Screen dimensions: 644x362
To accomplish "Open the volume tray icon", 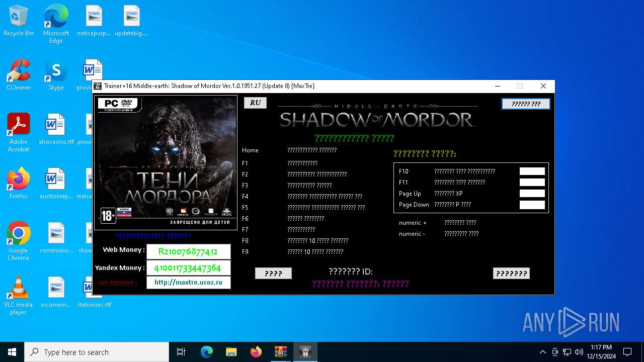I will tap(579, 352).
